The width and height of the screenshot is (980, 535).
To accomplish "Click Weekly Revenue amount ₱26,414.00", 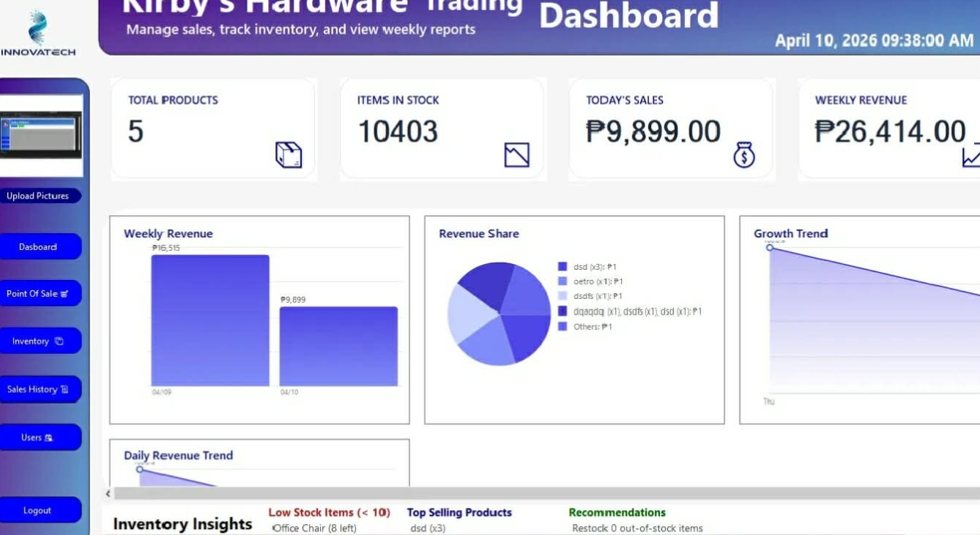I will pyautogui.click(x=890, y=132).
